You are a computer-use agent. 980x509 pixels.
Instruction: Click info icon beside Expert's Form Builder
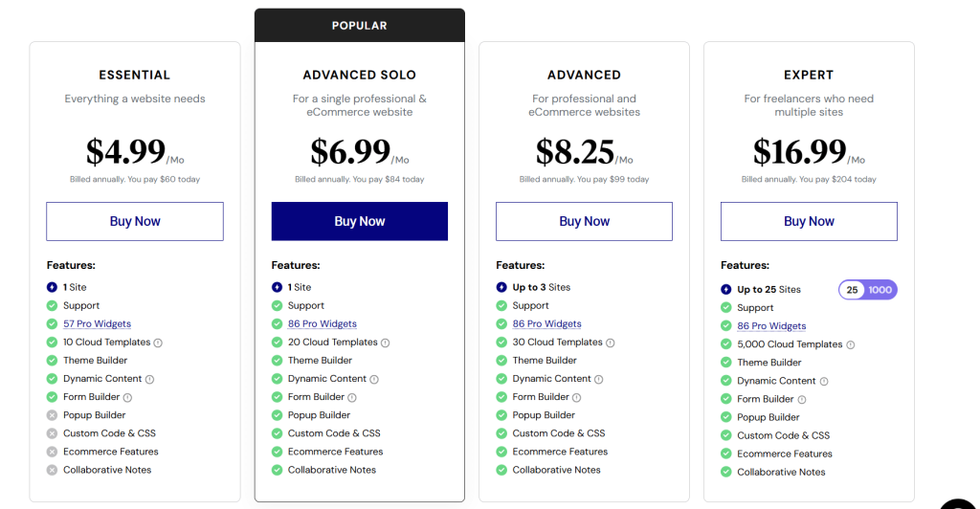tap(802, 399)
